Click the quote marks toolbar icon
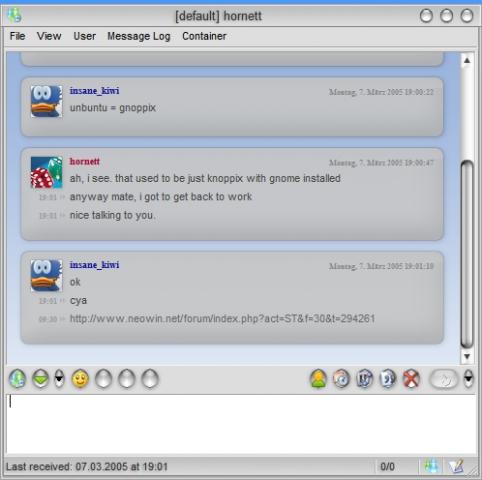 [x=388, y=379]
